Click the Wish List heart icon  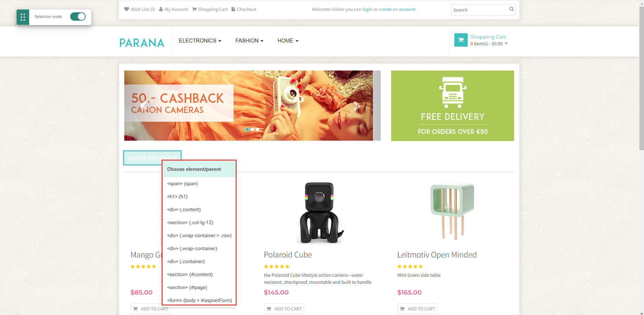pos(126,9)
